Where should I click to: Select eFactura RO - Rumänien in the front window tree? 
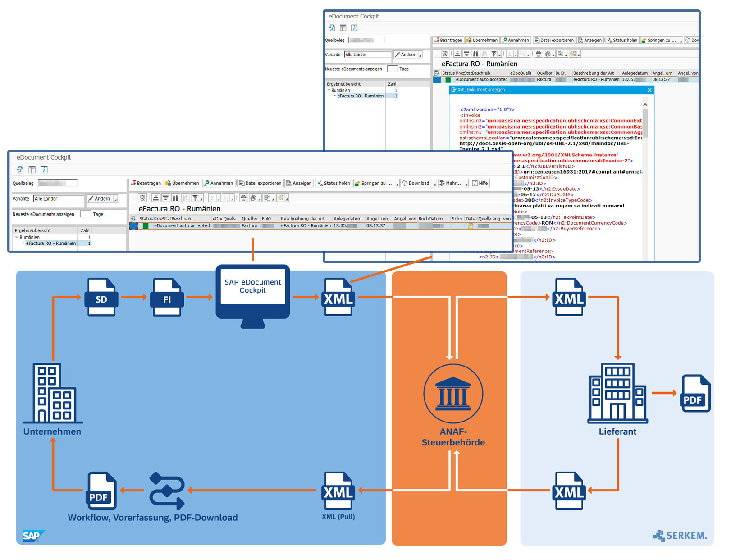[x=50, y=243]
